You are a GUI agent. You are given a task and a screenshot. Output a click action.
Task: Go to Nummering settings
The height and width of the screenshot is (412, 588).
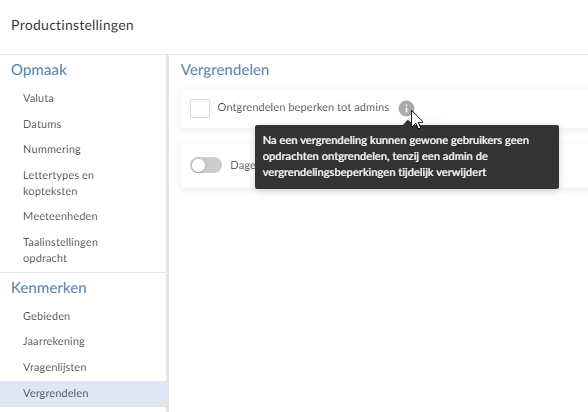point(52,149)
